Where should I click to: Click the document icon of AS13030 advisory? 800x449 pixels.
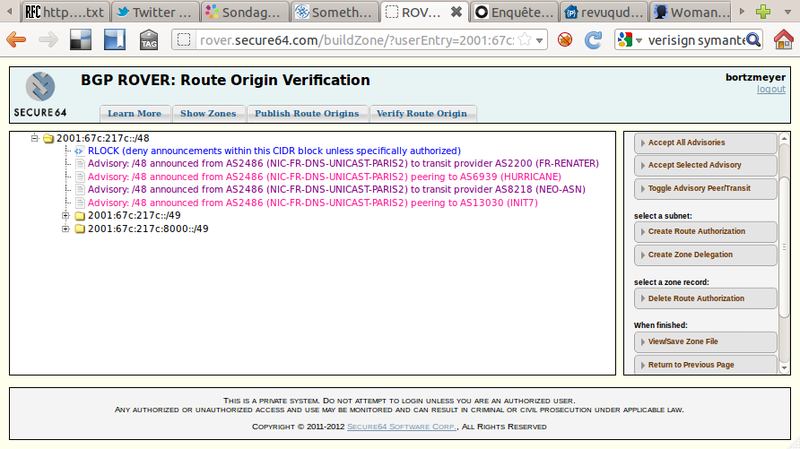(79, 203)
